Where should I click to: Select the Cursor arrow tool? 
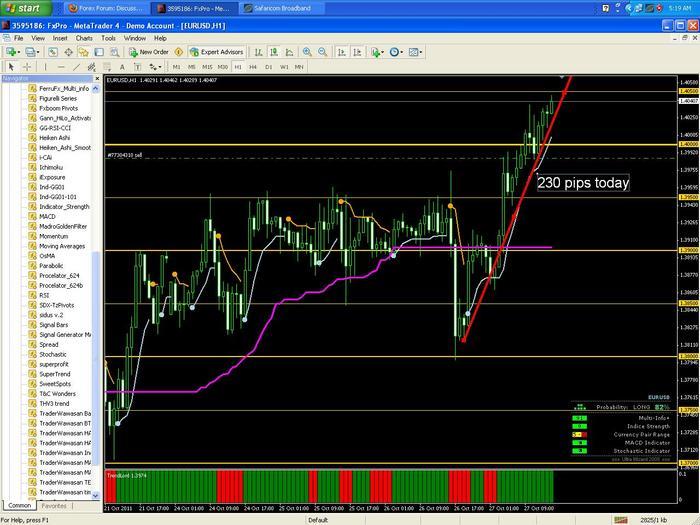pos(11,67)
